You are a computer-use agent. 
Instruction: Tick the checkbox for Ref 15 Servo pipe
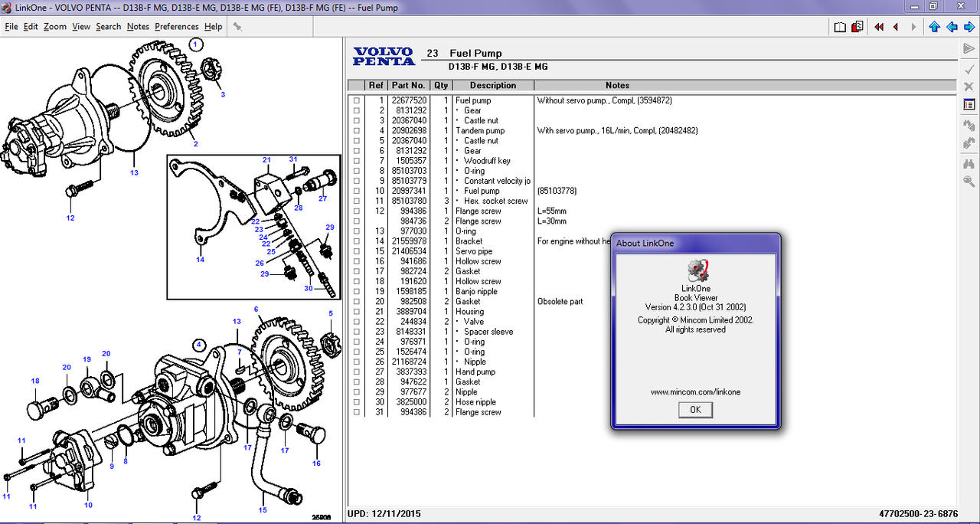pyautogui.click(x=356, y=251)
